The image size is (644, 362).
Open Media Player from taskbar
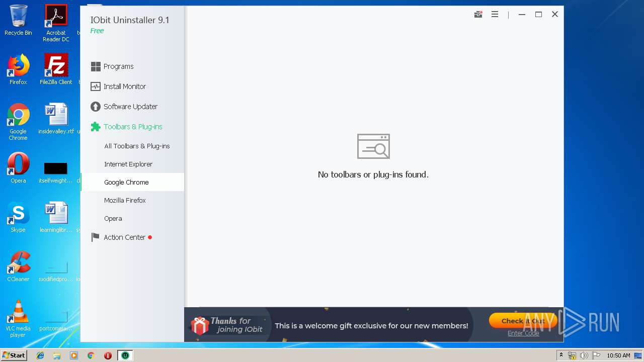[74, 355]
